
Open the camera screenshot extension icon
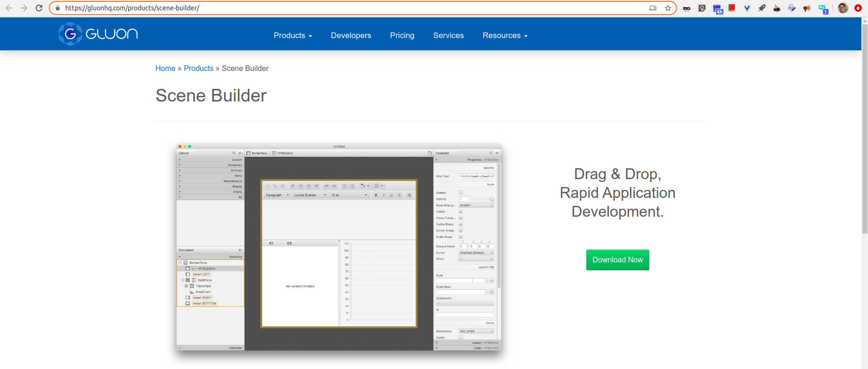click(x=777, y=8)
